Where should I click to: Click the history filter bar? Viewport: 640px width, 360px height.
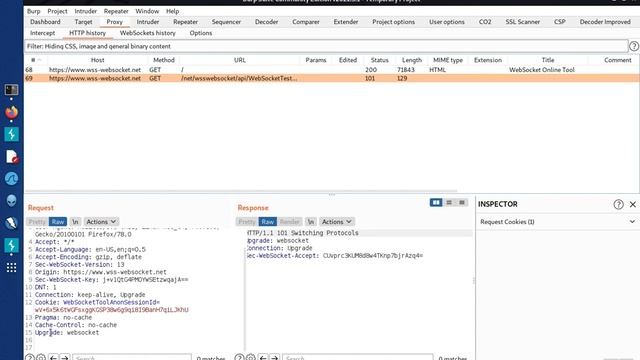pyautogui.click(x=326, y=46)
